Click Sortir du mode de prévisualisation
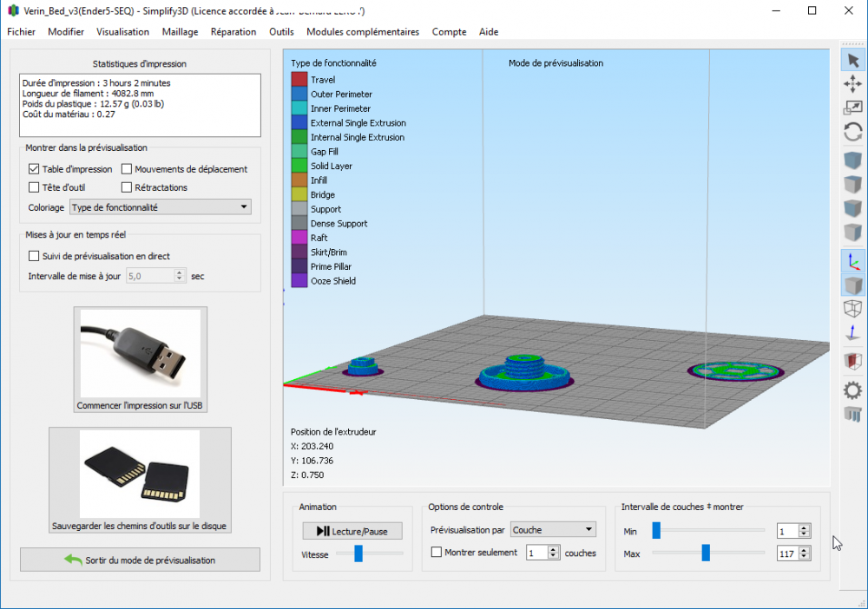The height and width of the screenshot is (609, 868). point(140,560)
